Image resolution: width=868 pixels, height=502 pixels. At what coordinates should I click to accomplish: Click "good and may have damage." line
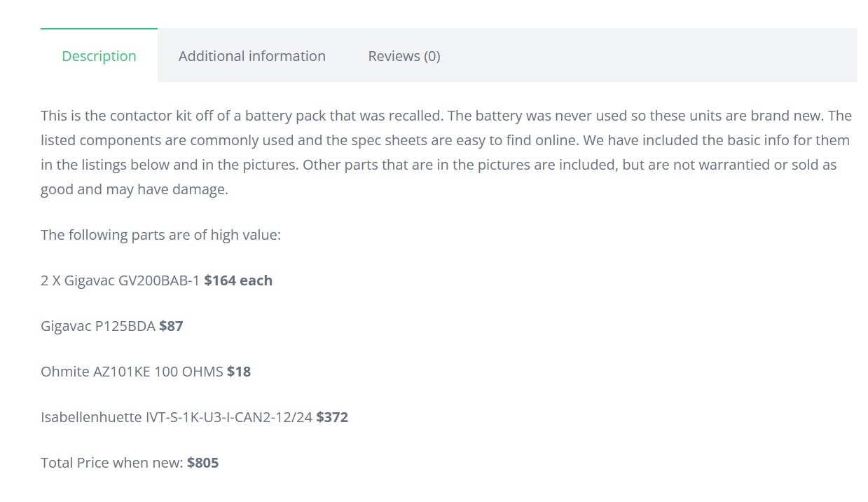(x=135, y=189)
